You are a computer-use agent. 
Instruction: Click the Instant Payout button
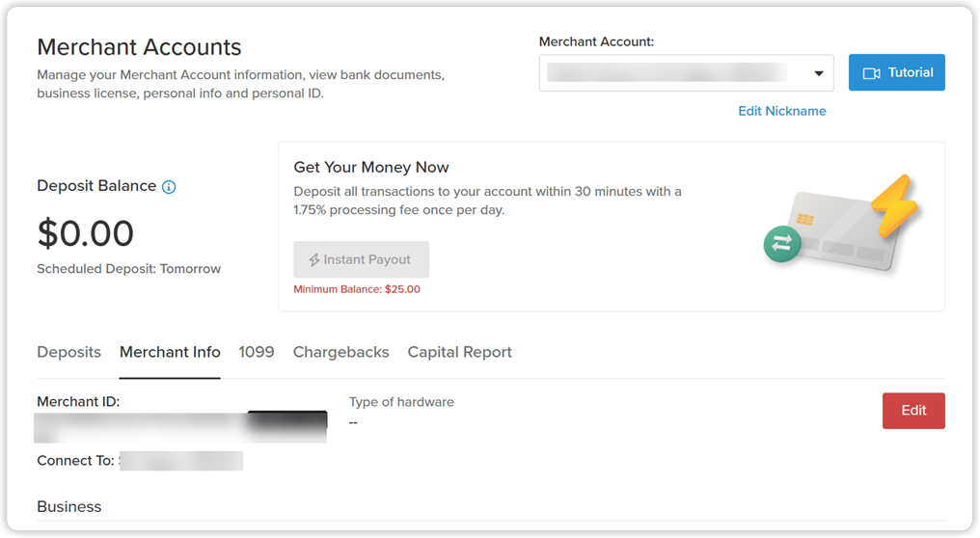point(362,259)
